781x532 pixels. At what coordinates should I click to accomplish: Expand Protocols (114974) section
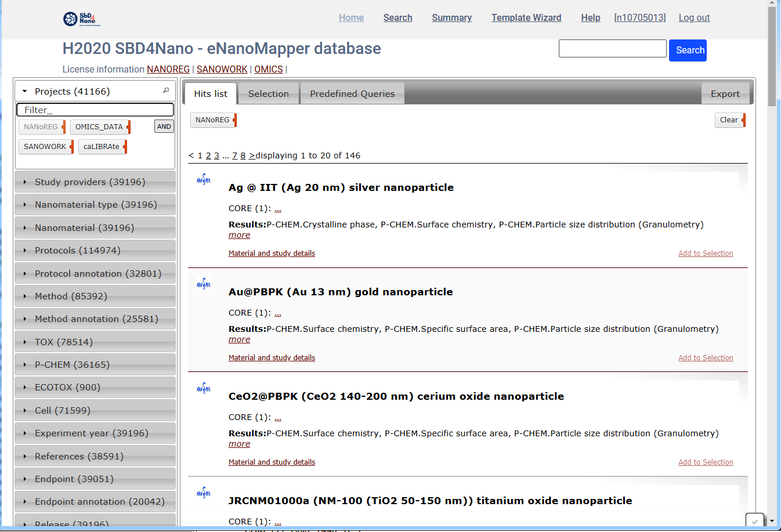(95, 250)
